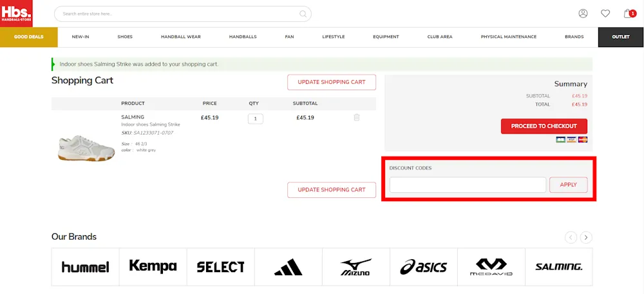Image resolution: width=644 pixels, height=294 pixels.
Task: Select the Salming brand logo
Action: [x=558, y=267]
